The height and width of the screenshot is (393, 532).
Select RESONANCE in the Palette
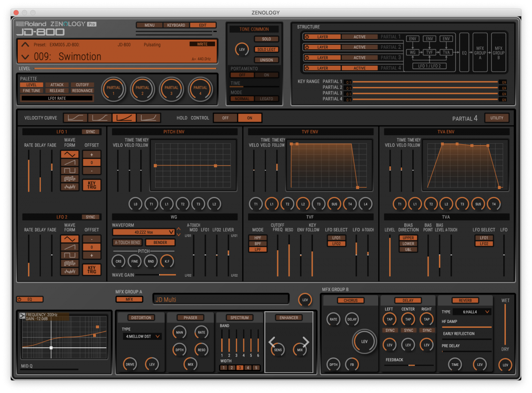(x=82, y=90)
